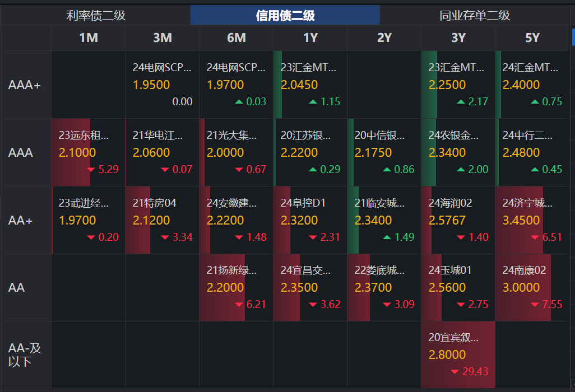The height and width of the screenshot is (392, 575).
Task: Click the 1M maturity column header
Action: [87, 38]
